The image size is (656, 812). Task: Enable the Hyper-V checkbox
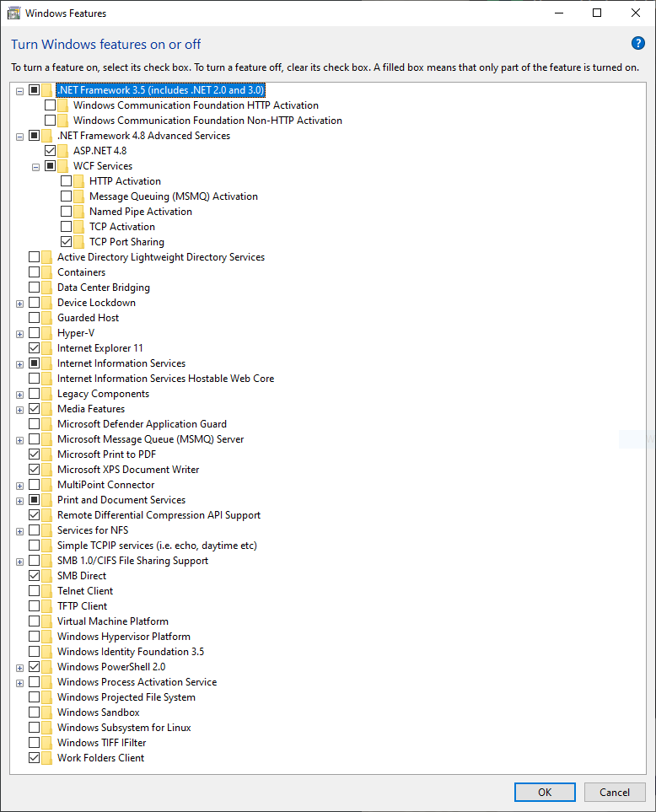[35, 332]
